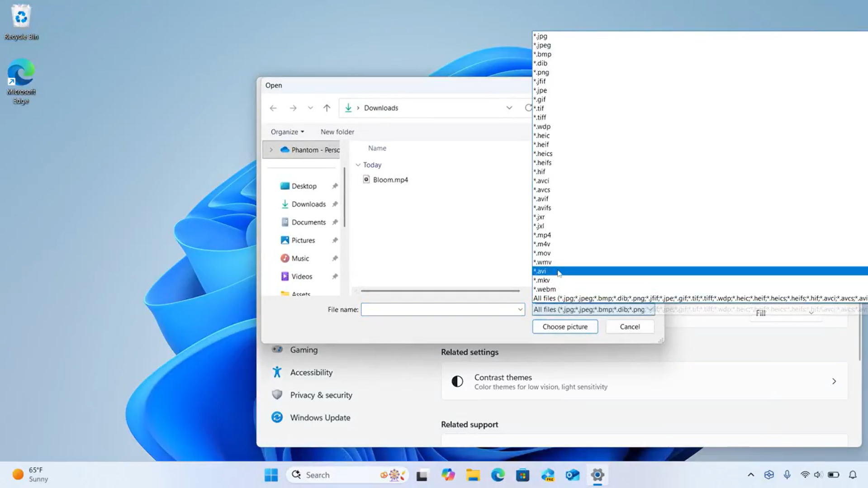
Task: Select the Bloom.mp4 file
Action: point(390,180)
